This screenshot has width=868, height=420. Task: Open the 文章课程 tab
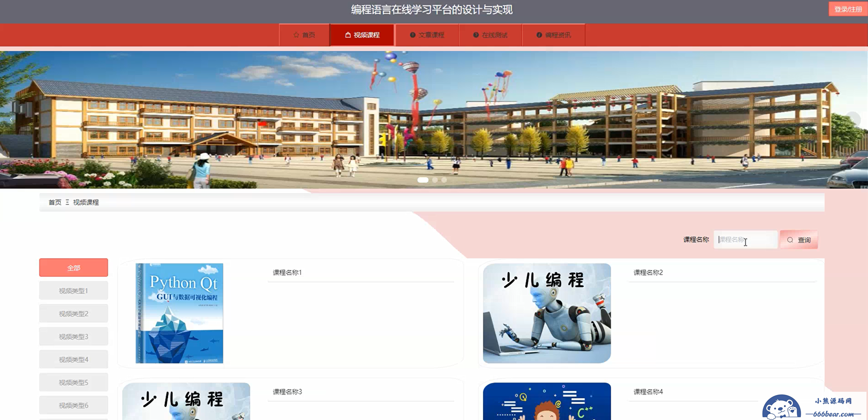coord(427,35)
